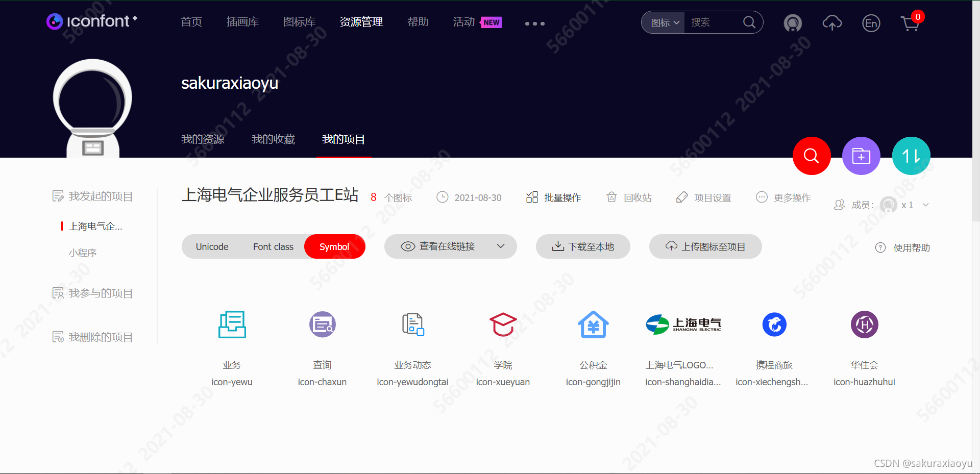
Task: Open the user avatar icon in header
Action: coord(793,23)
